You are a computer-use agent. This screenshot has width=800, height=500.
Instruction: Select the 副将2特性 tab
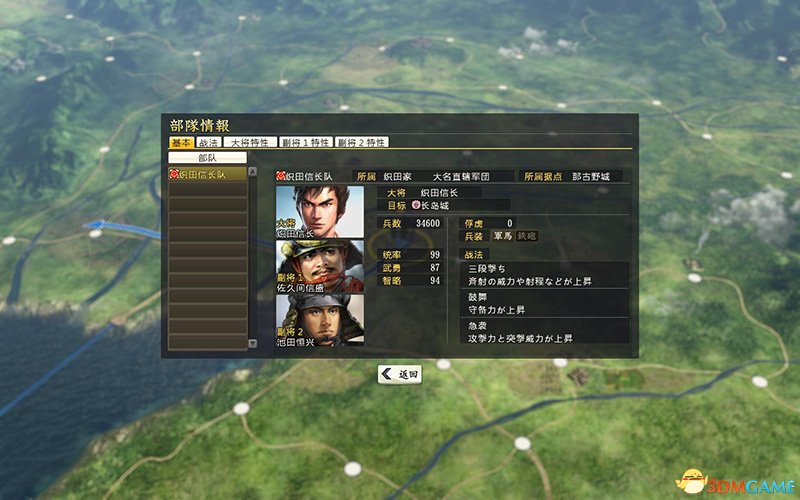[362, 142]
